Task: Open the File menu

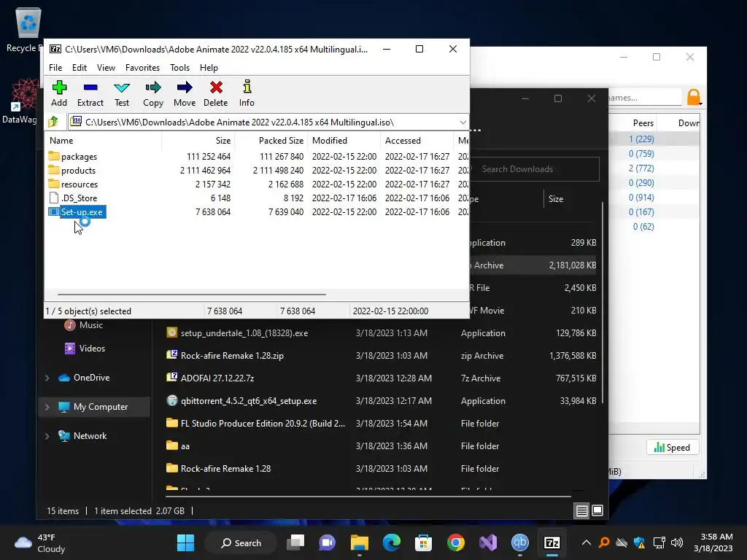Action: coord(55,68)
